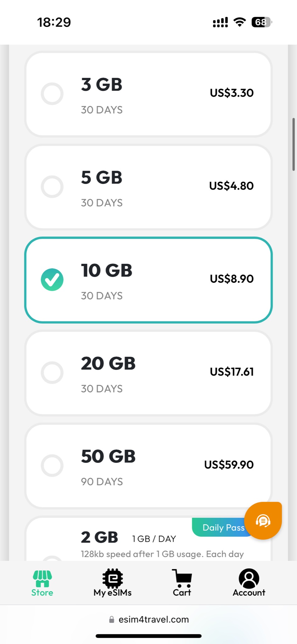Tap the Store storefront icon
The image size is (297, 644).
42,578
